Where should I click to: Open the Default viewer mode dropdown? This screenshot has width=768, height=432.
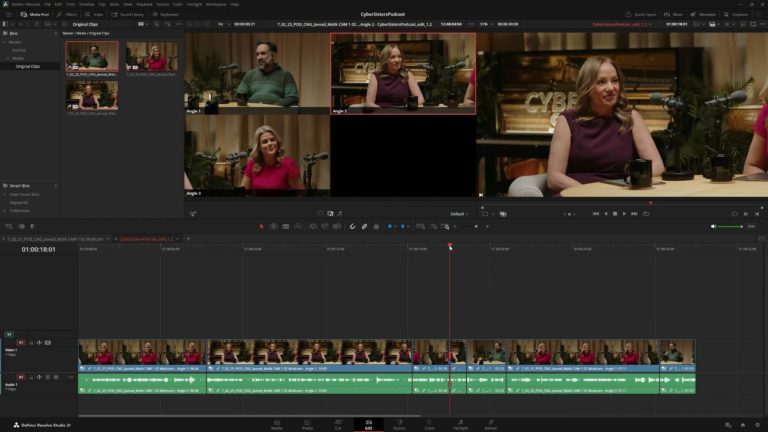coord(459,214)
